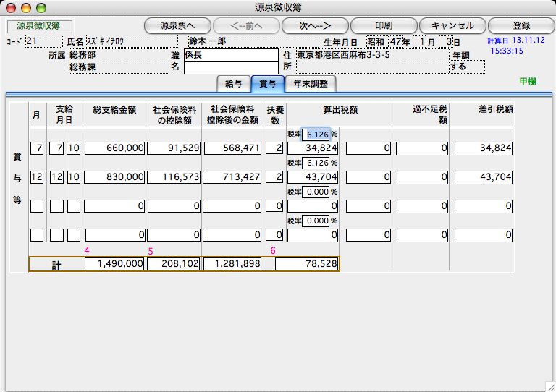Click the empty field below 係長
Image resolution: width=556 pixels, height=392 pixels.
231,68
